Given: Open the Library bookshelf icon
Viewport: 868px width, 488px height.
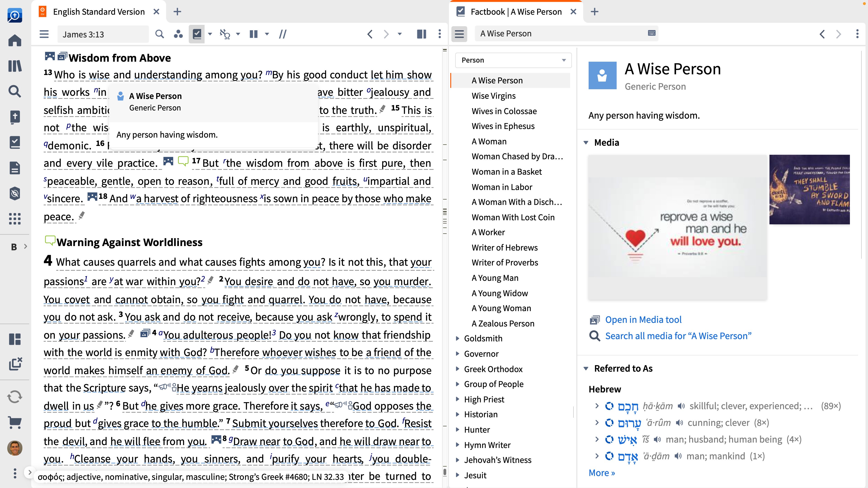Looking at the screenshot, I should (15, 66).
